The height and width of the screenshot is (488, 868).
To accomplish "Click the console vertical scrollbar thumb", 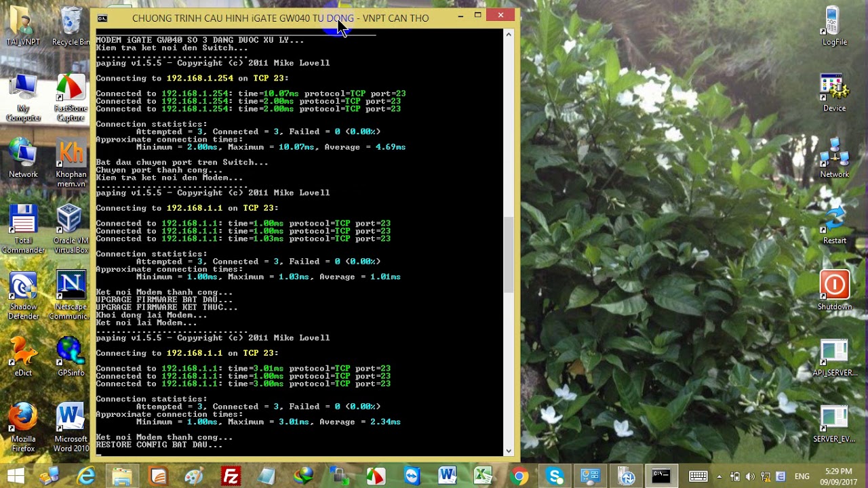I will pyautogui.click(x=509, y=254).
